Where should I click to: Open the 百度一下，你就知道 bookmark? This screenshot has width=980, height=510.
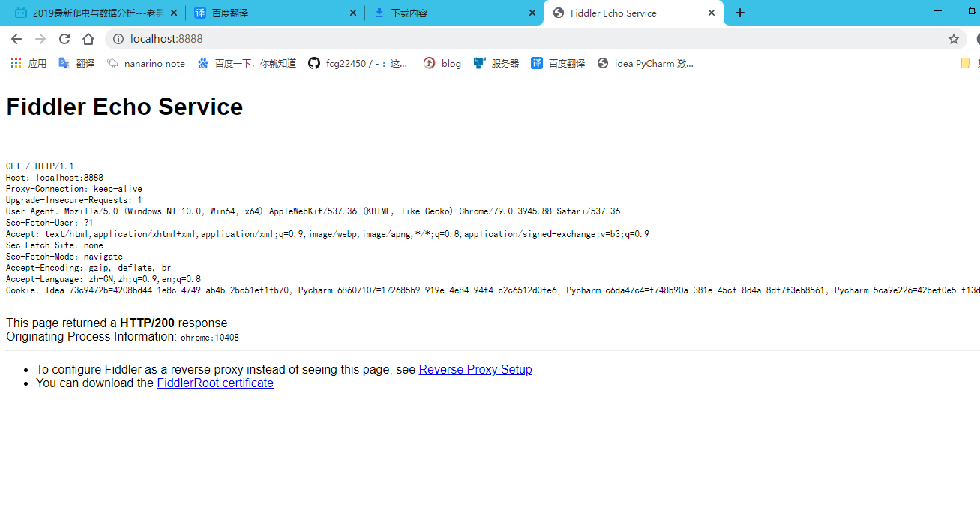click(247, 64)
